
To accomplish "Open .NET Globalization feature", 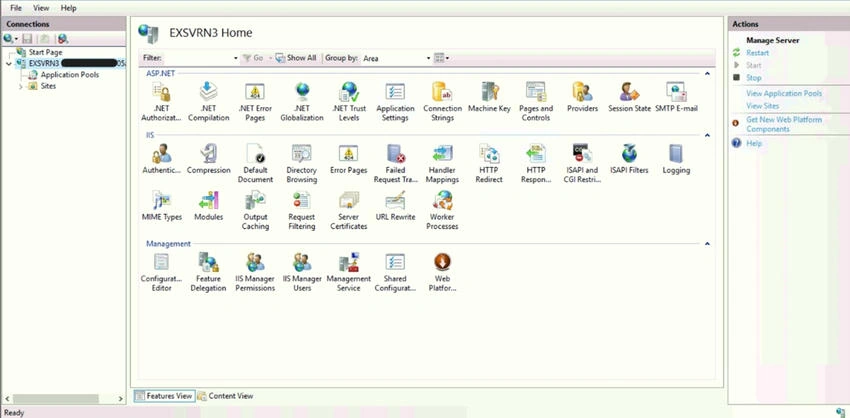I will tap(302, 102).
